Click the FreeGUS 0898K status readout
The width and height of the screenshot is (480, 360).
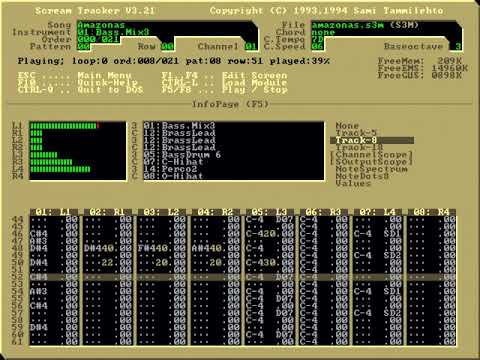(420, 76)
